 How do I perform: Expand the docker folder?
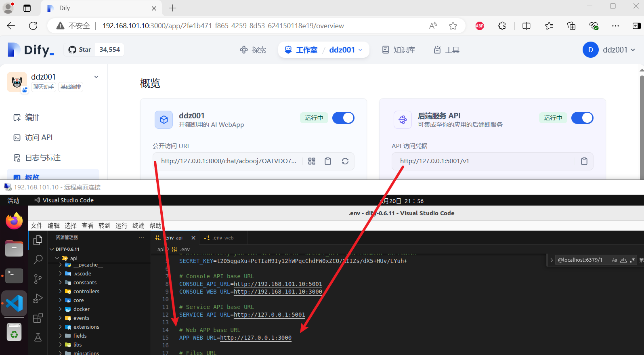(99, 309)
